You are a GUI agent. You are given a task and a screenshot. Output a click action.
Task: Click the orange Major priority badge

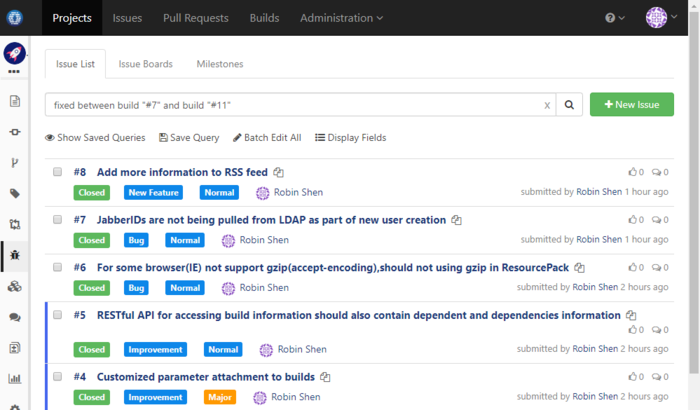pos(220,397)
